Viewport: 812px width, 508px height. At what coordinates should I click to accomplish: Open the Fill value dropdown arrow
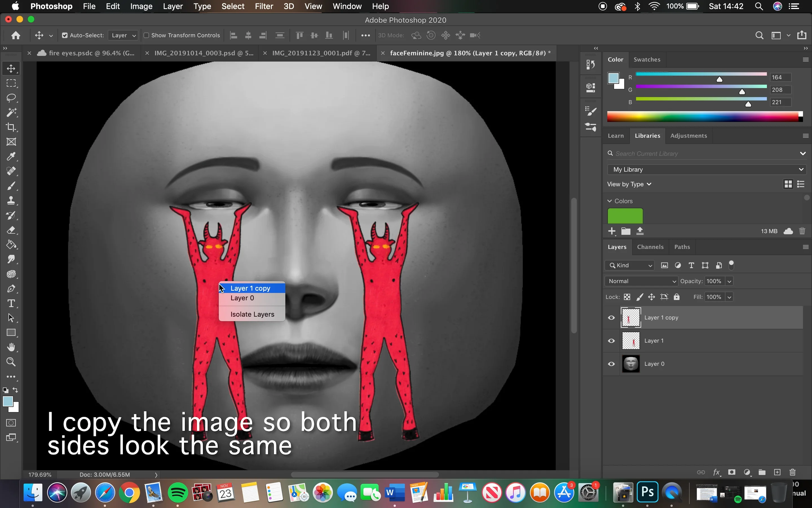click(729, 297)
